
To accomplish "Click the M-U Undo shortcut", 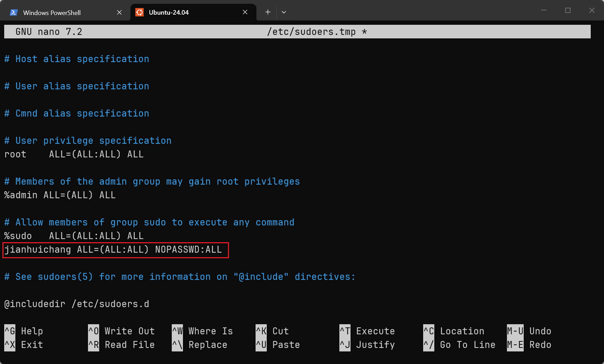I will pos(529,331).
